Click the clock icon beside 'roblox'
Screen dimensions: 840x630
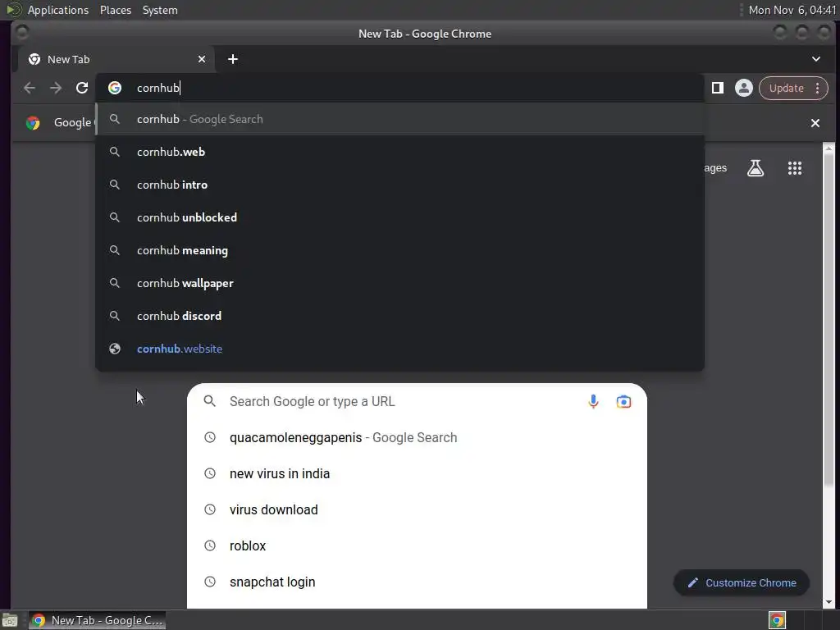(x=210, y=546)
